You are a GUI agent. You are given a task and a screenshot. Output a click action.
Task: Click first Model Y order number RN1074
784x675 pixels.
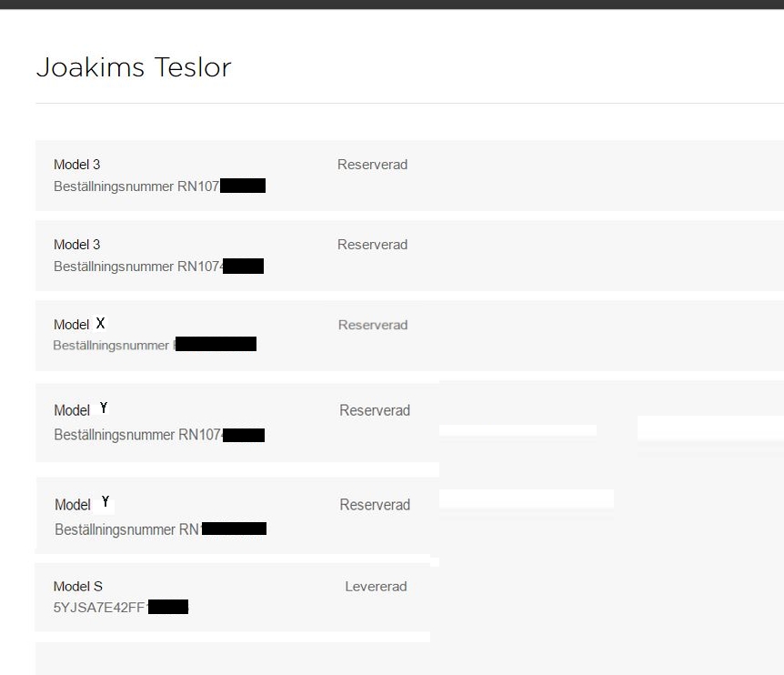pos(138,435)
